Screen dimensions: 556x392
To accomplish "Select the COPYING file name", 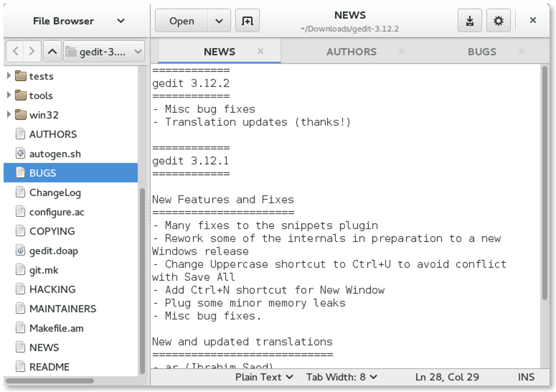I will pyautogui.click(x=52, y=231).
